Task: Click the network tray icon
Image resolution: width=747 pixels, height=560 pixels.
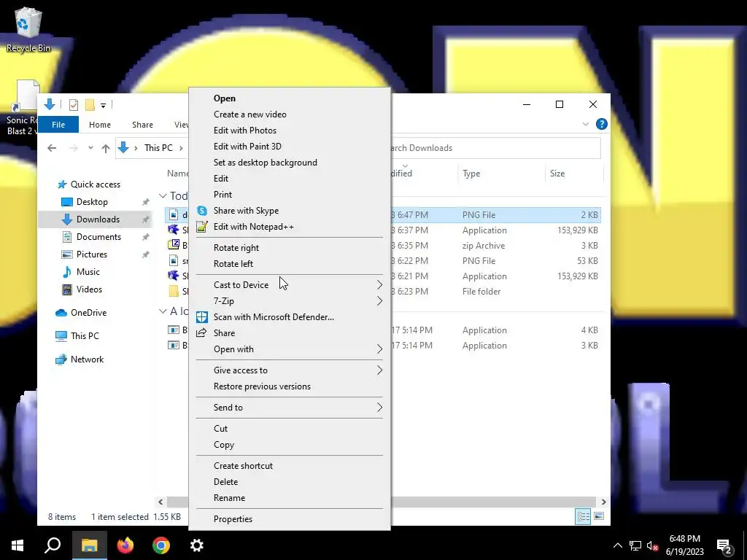Action: (635, 545)
